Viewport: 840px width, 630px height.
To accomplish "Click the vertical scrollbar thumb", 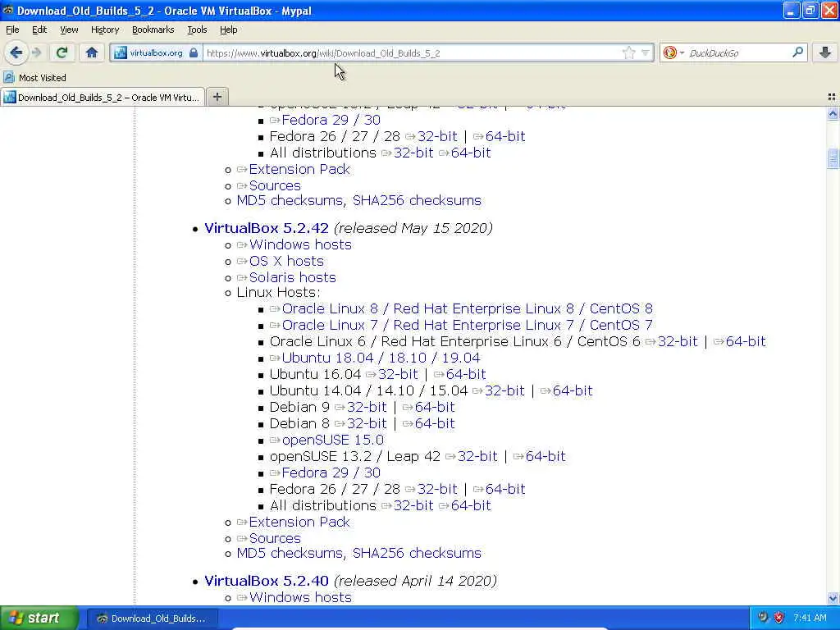I will [833, 158].
